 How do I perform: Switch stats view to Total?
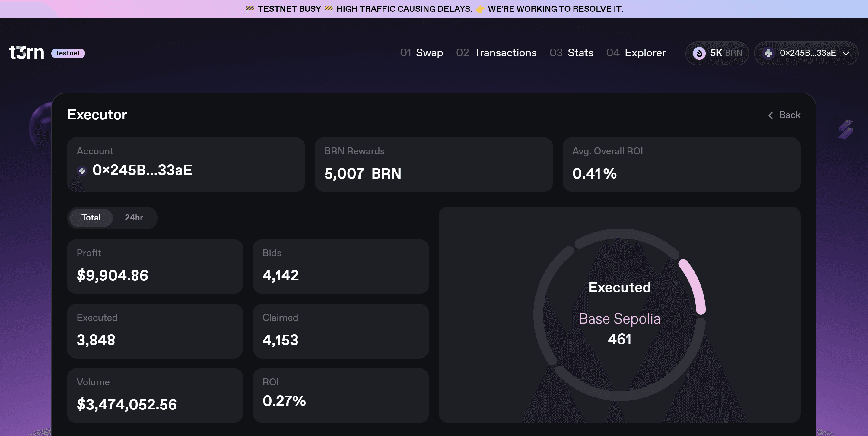click(91, 218)
